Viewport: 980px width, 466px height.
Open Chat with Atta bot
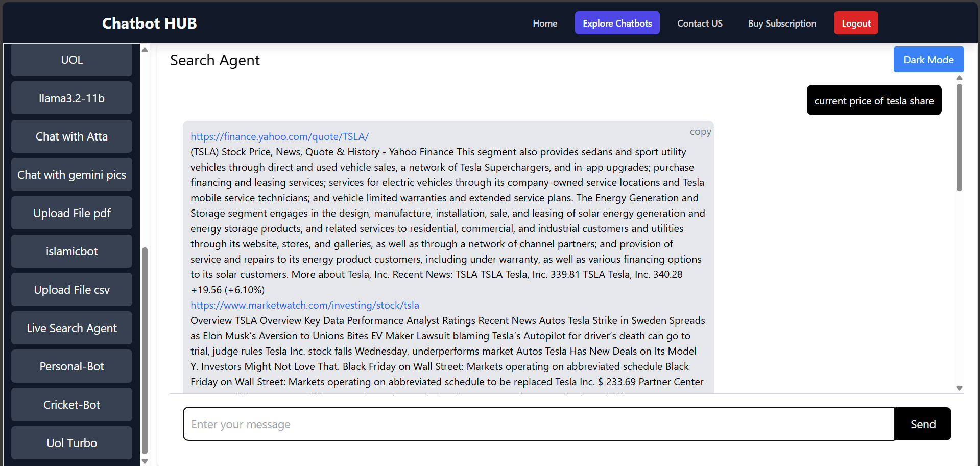(71, 136)
